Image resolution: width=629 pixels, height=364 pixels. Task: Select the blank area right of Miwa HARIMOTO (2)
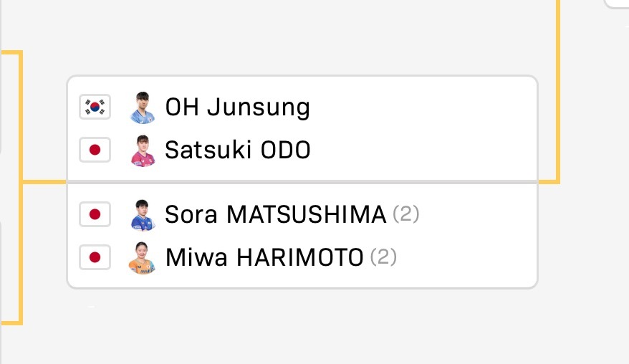466,257
